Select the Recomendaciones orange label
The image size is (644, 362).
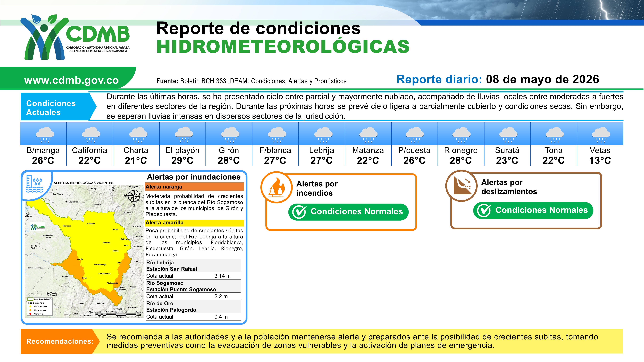pyautogui.click(x=60, y=341)
